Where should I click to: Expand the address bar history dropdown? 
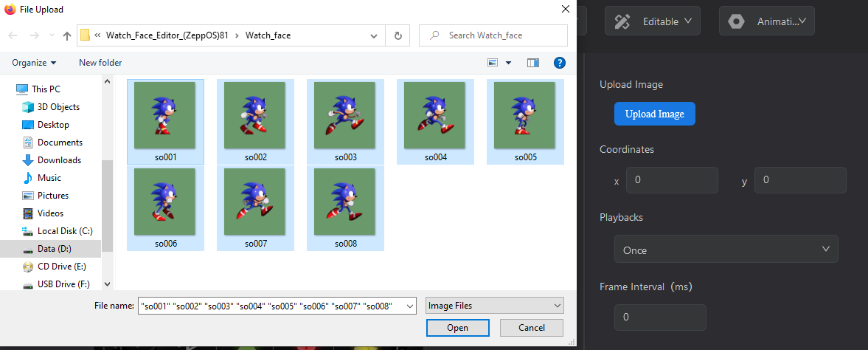click(374, 35)
